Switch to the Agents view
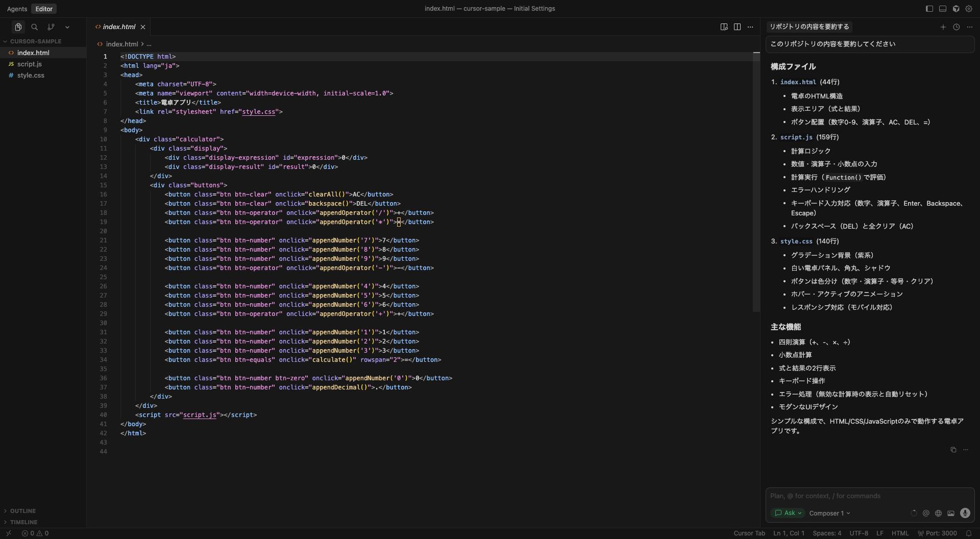This screenshot has height=539, width=980. [17, 9]
